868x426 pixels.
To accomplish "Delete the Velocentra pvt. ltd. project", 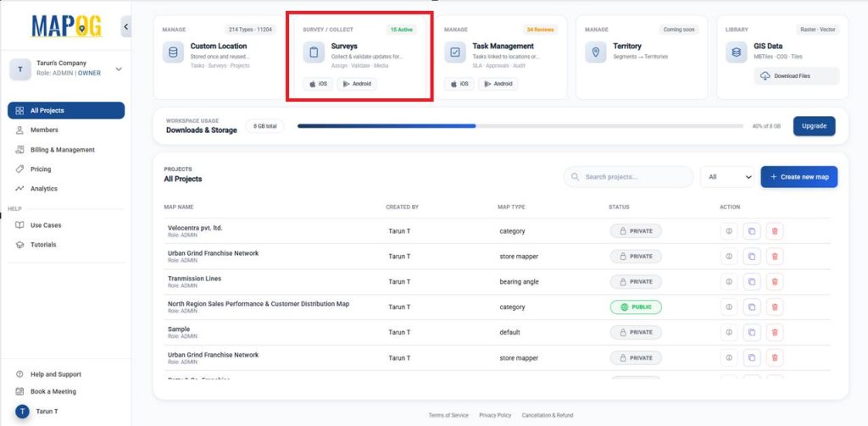I will pyautogui.click(x=775, y=231).
